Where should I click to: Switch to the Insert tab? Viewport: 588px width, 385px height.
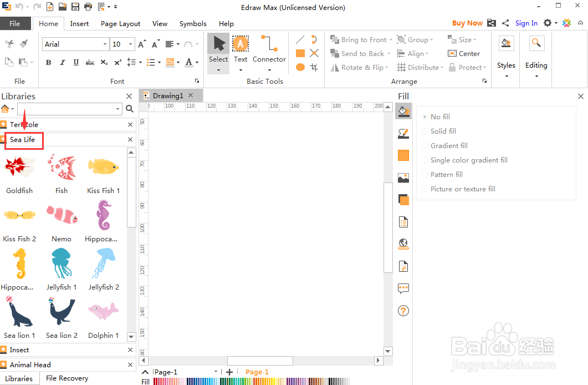pos(79,24)
